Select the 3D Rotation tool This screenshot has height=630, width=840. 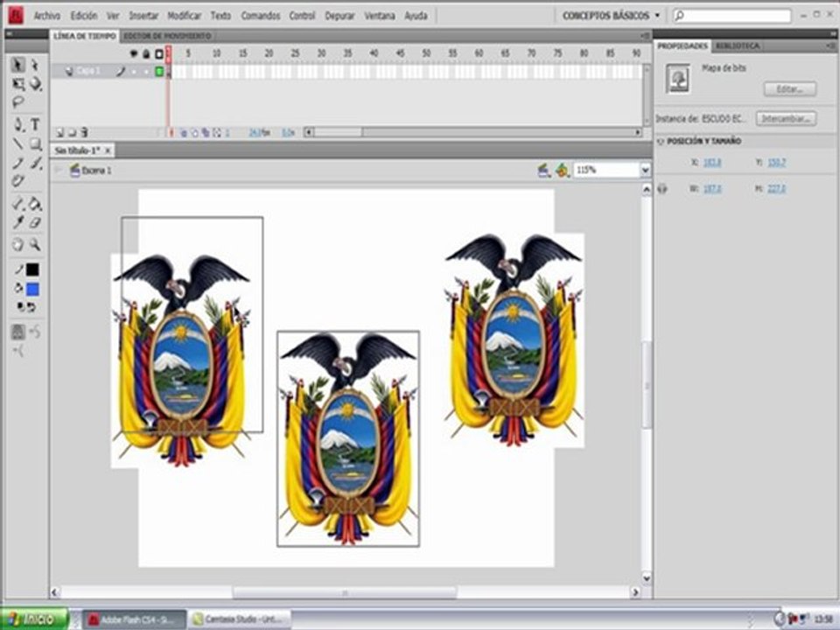click(x=35, y=84)
